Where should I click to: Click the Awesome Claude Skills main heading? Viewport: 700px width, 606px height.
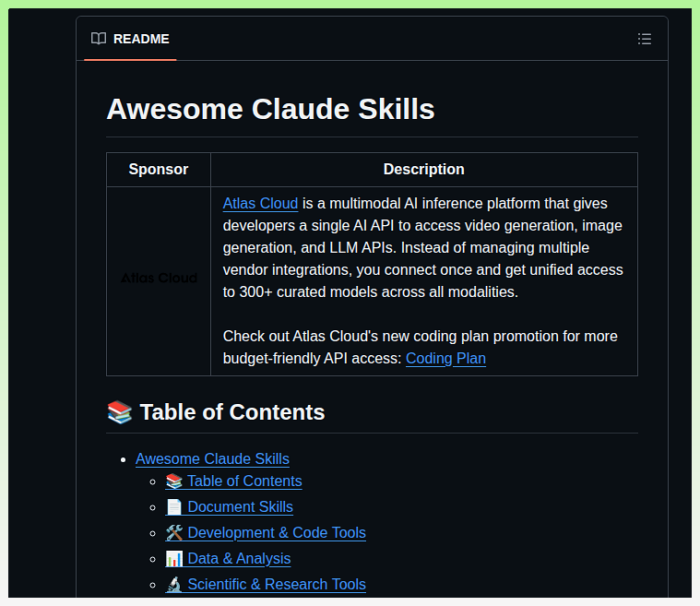tap(270, 109)
